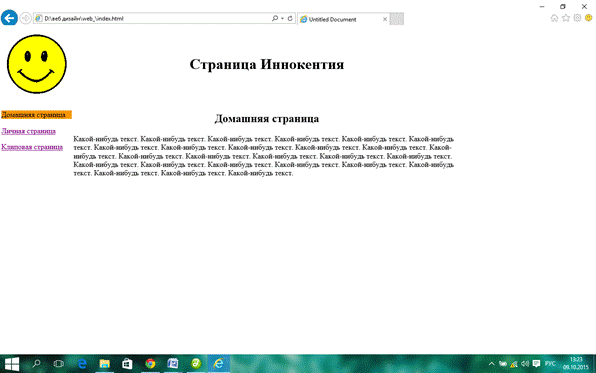Viewport: 596px width, 373px height.
Task: Open File Explorer from taskbar
Action: coord(105,364)
